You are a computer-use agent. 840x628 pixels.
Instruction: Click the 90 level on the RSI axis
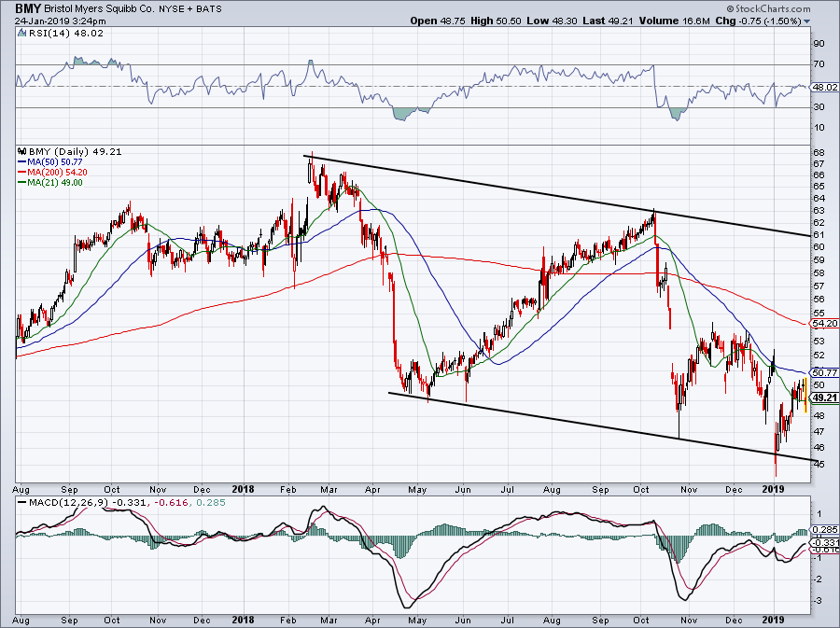click(x=819, y=44)
